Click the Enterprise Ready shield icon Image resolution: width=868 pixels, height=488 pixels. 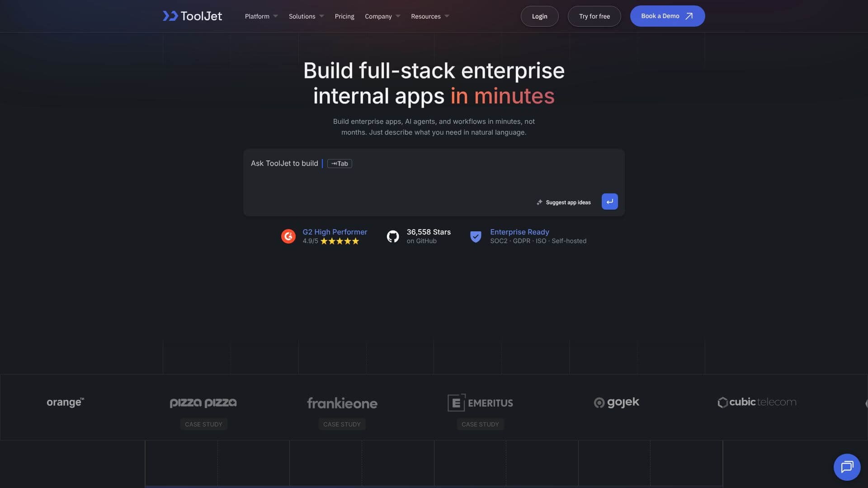(x=476, y=236)
